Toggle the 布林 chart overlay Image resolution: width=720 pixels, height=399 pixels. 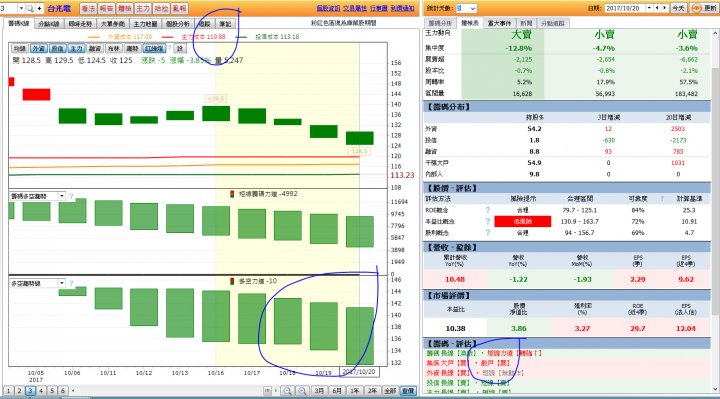pyautogui.click(x=113, y=48)
